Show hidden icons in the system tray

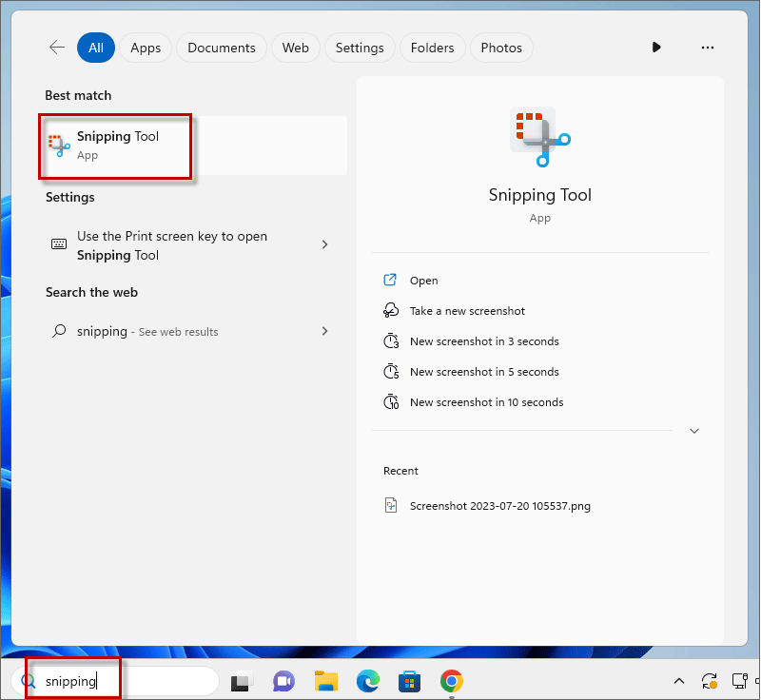pyautogui.click(x=679, y=681)
